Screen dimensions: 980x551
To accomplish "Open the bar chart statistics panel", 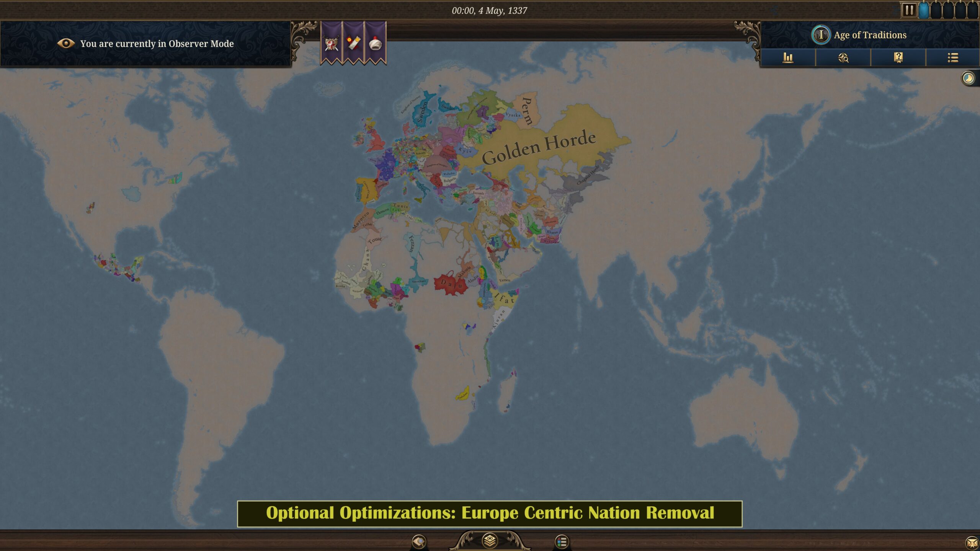I will (788, 58).
